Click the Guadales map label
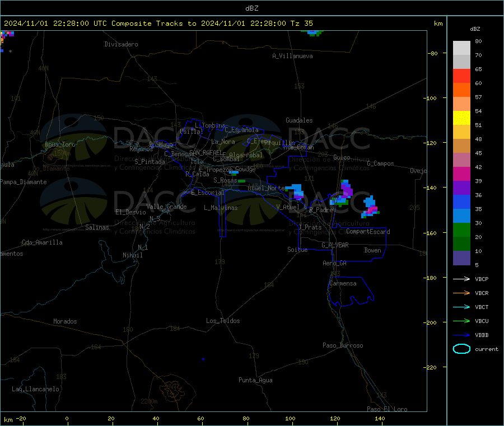The height and width of the screenshot is (426, 504). click(299, 120)
